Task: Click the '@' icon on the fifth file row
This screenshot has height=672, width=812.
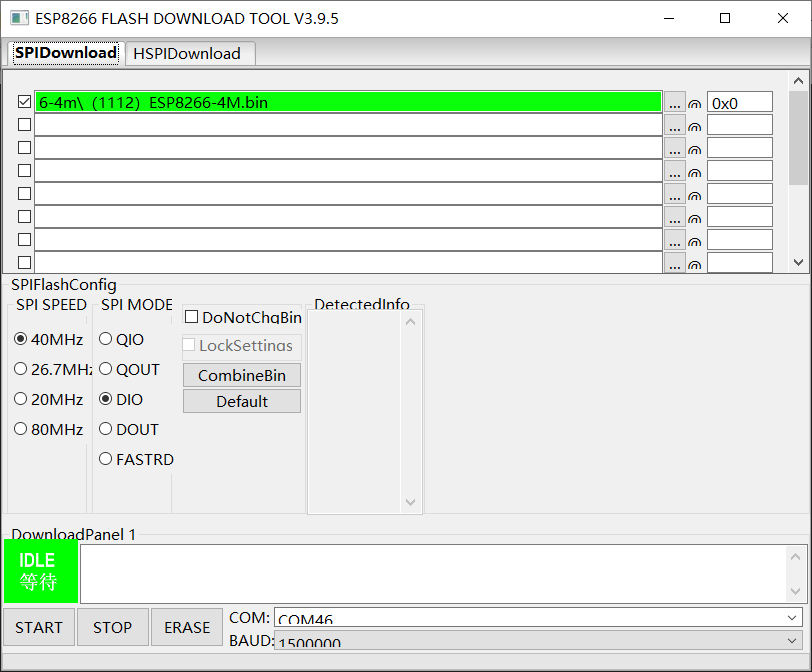Action: pos(694,196)
